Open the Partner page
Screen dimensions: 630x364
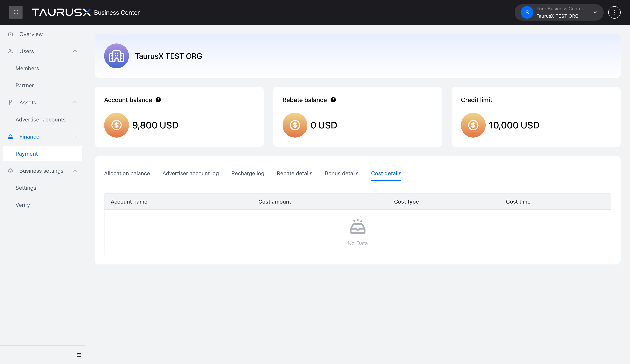point(24,85)
